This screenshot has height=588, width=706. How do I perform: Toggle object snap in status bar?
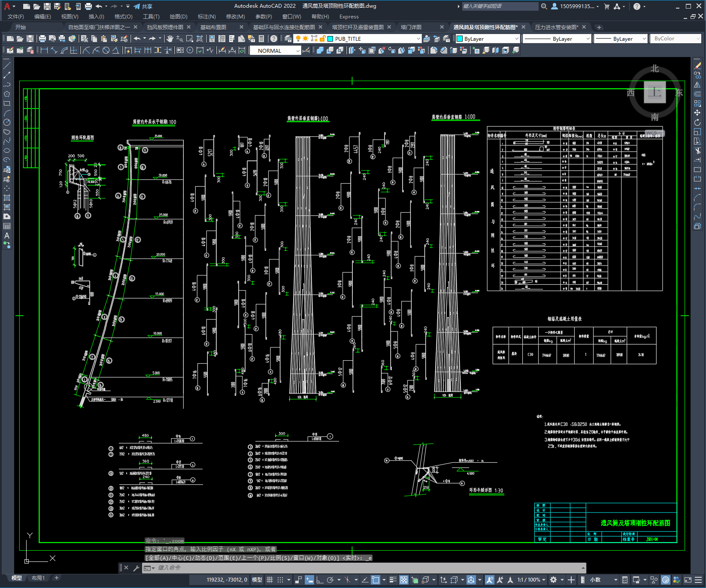pos(376,580)
